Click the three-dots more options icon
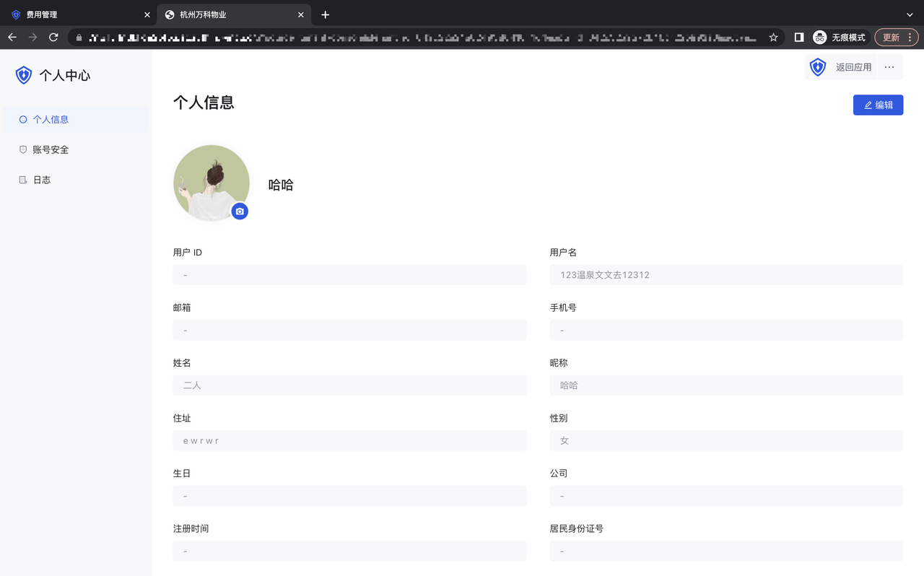 pos(889,67)
